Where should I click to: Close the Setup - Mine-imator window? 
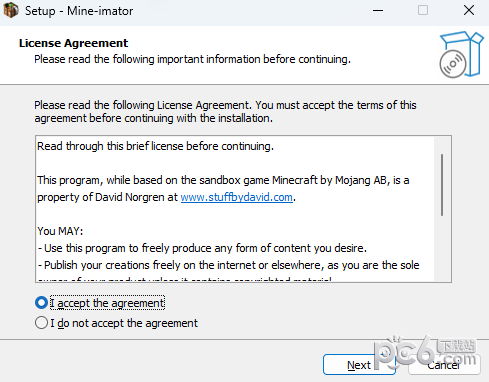(x=469, y=10)
